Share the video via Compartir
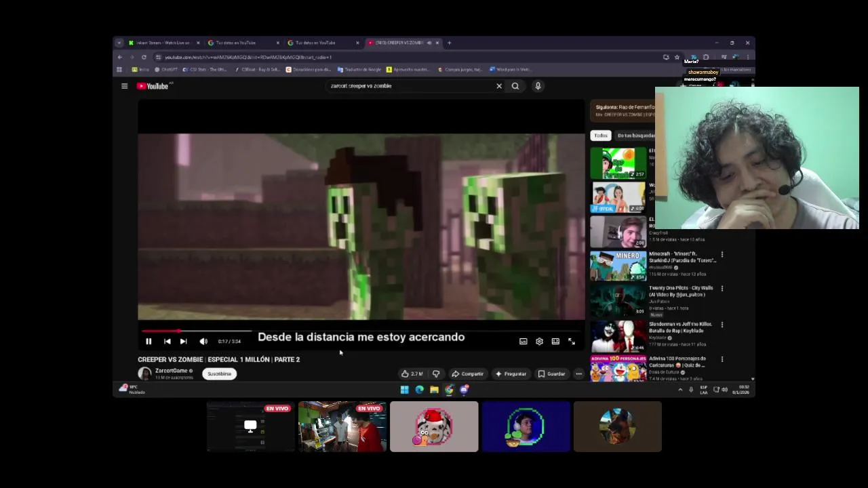Viewport: 868px width, 488px height. 468,373
